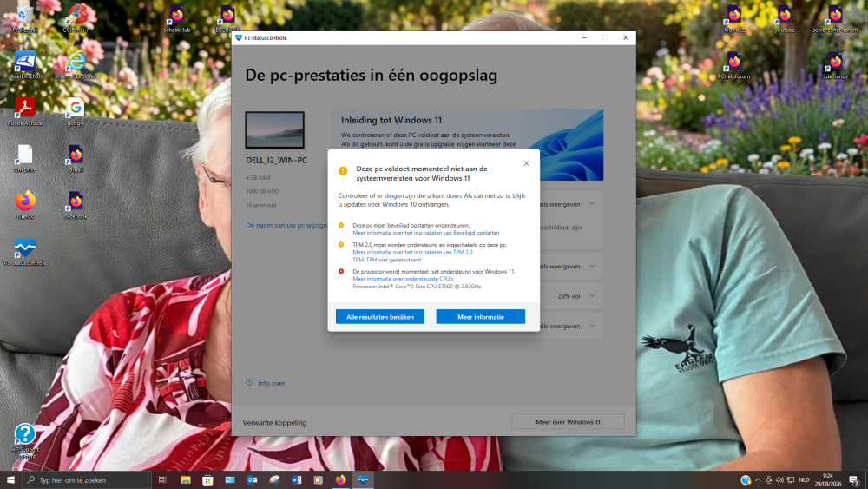Screen dimensions: 868x489
Task: Open the youtube desktop shortcut
Action: click(x=785, y=18)
